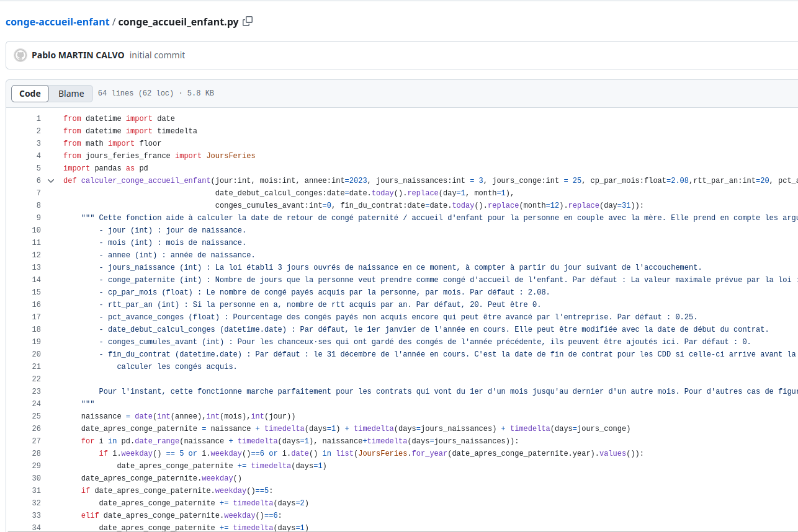Viewport: 798px width, 532px height.
Task: Open the 'initial commit' message link
Action: click(x=157, y=55)
